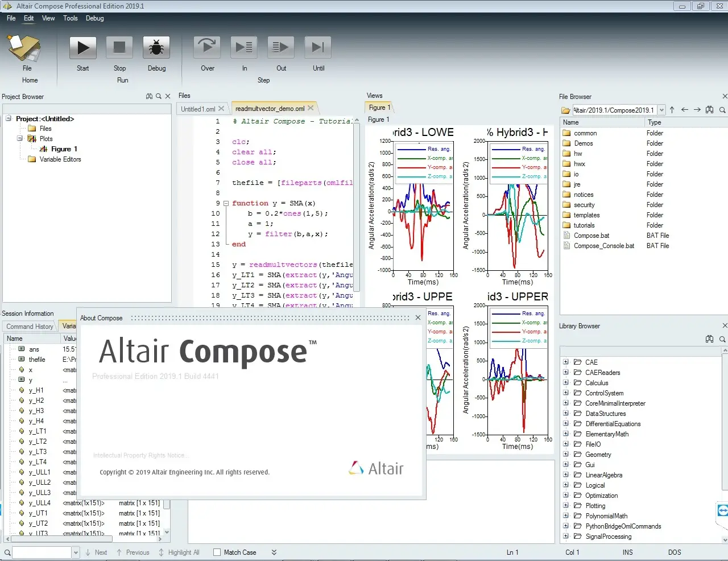Click binoculars find icon in Project Browser
Viewport: 728px width, 561px height.
click(149, 97)
